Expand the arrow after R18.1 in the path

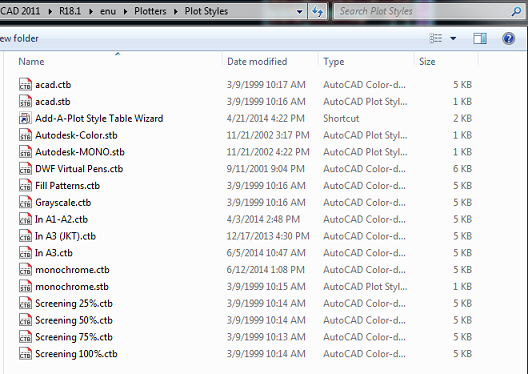(91, 11)
